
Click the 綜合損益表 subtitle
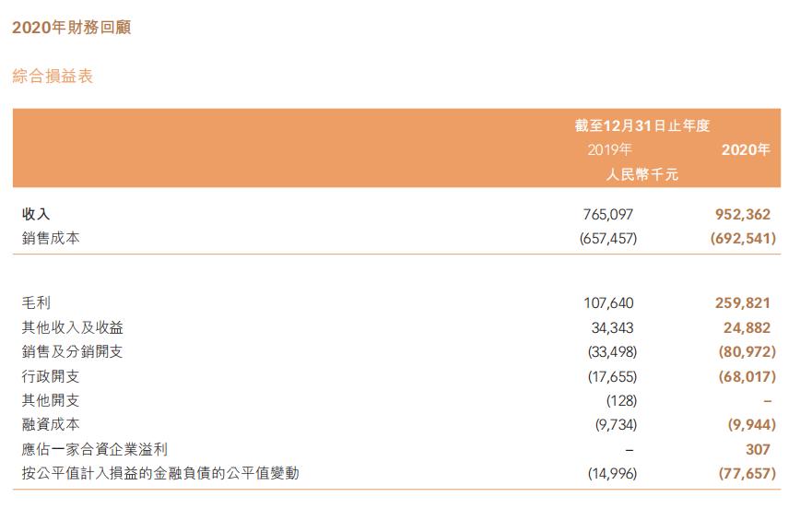53,77
